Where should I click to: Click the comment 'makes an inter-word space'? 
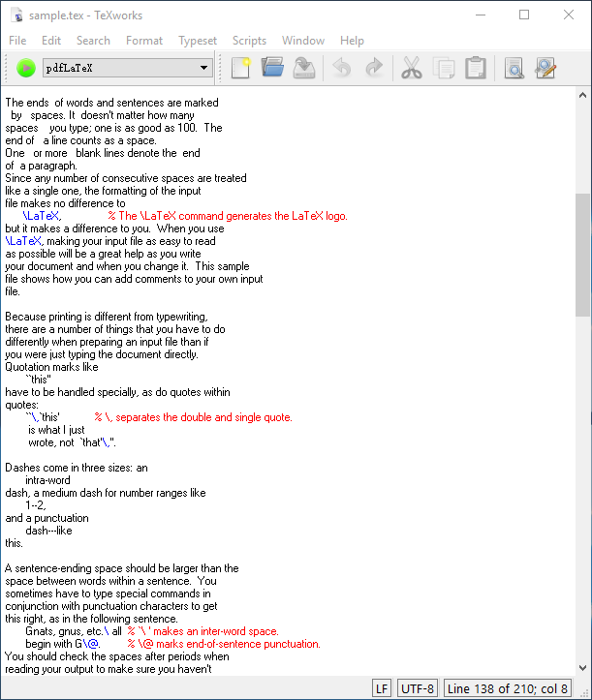pos(203,631)
